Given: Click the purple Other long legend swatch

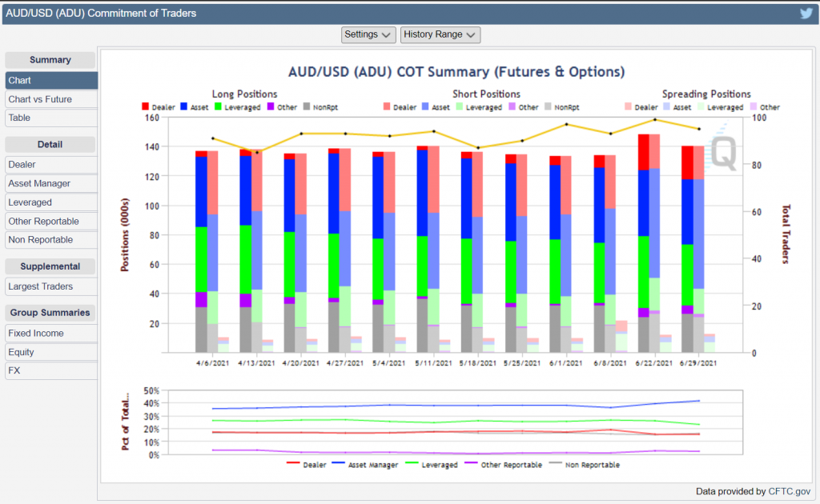Looking at the screenshot, I should pos(271,106).
